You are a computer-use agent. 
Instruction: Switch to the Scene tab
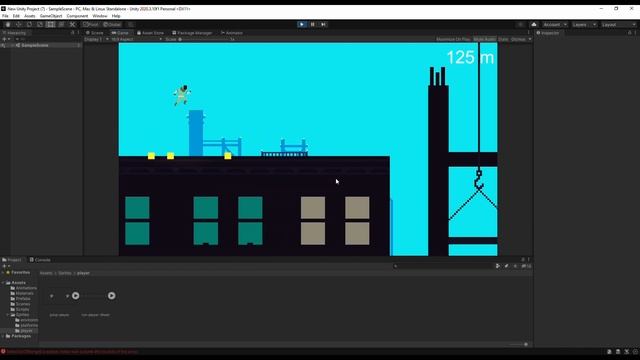point(95,33)
